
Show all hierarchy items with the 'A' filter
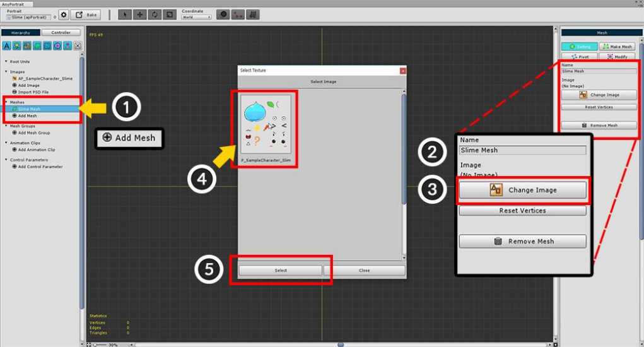pyautogui.click(x=6, y=46)
